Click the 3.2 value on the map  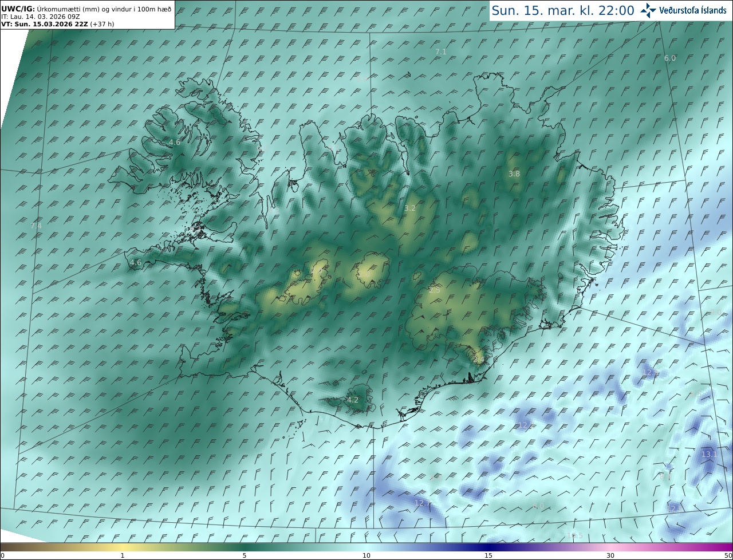410,208
